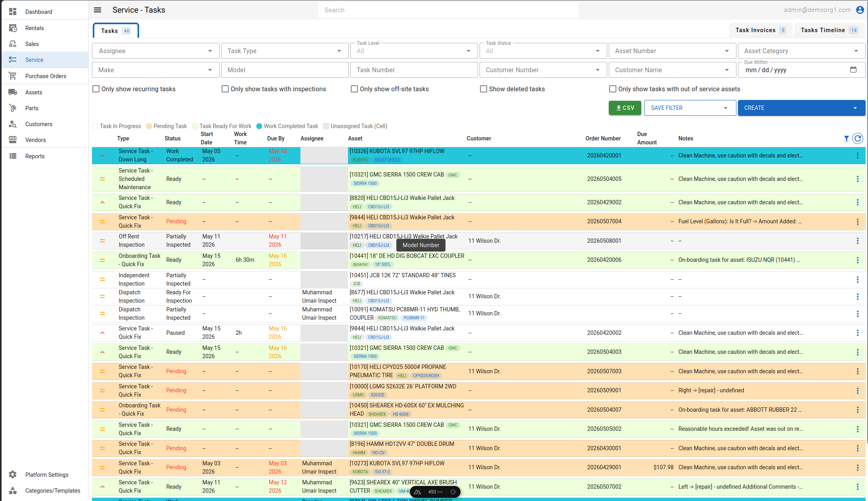Click priority arrow icon on Down Long task

[102, 155]
